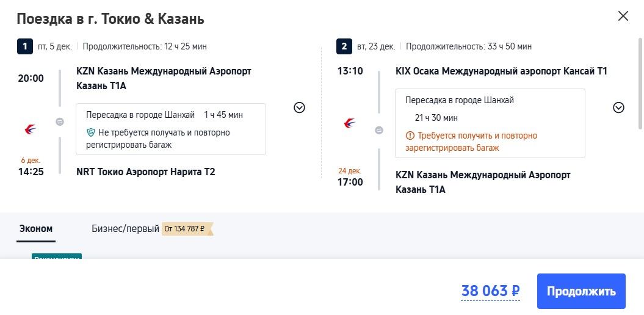Click the vertical scrollbar on the right
644x315 pixels.
click(640, 84)
